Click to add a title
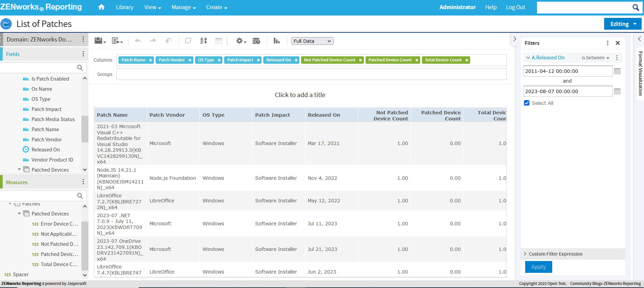644x288 pixels. (x=300, y=95)
